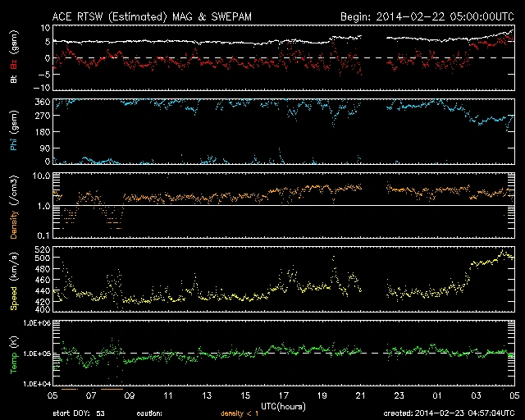Click the UTC(hours) x-axis title
The image size is (525, 420).
[x=284, y=406]
